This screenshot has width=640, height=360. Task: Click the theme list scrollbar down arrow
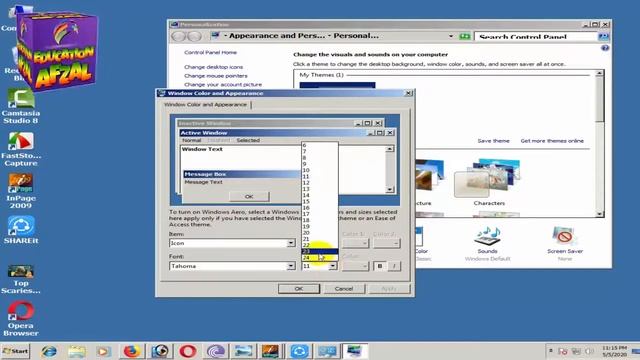coord(599,214)
